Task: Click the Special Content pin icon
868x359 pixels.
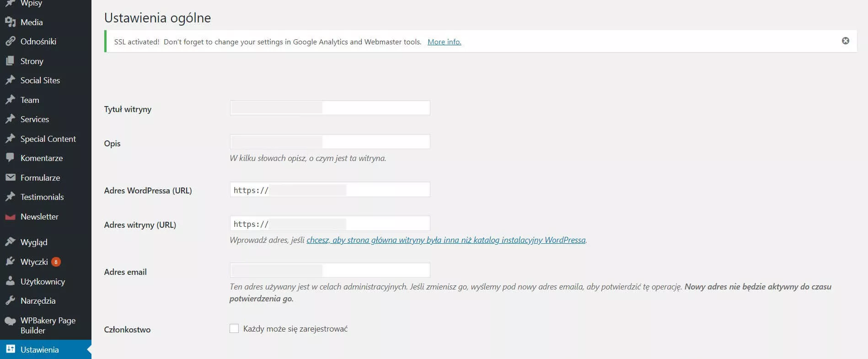Action: pos(10,139)
